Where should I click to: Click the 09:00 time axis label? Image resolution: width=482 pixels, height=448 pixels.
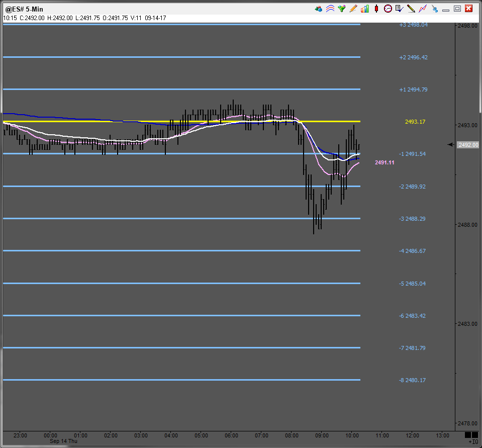(322, 436)
